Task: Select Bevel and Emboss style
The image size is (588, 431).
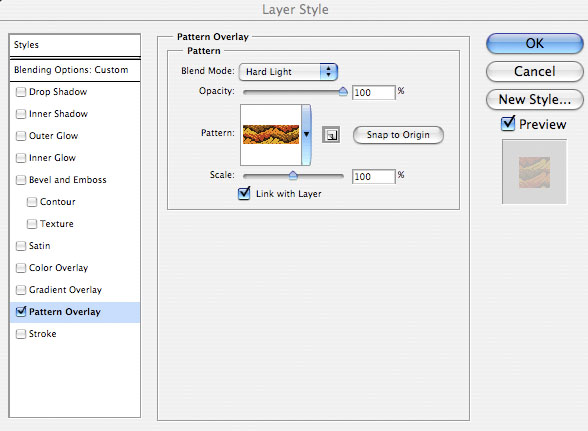Action: pos(68,180)
